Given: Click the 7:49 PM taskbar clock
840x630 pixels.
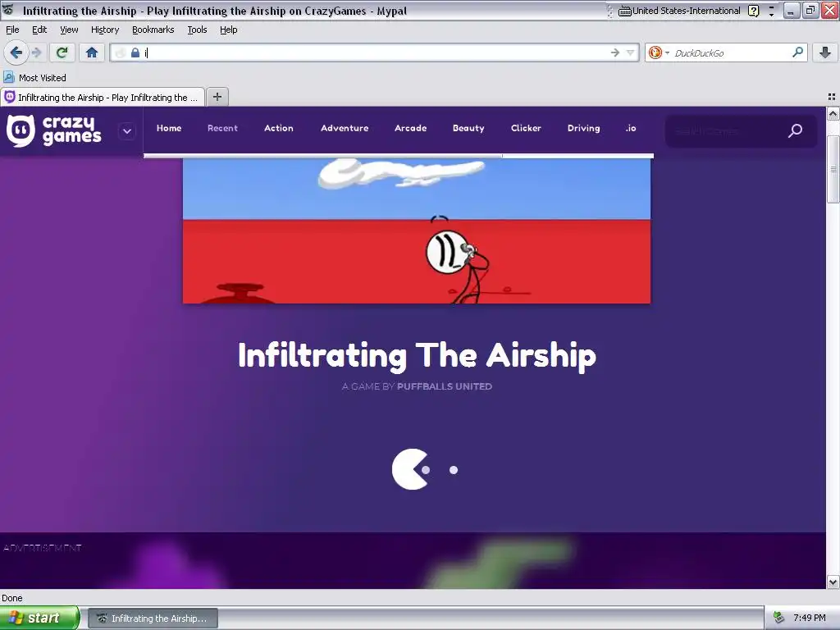Looking at the screenshot, I should tap(810, 618).
